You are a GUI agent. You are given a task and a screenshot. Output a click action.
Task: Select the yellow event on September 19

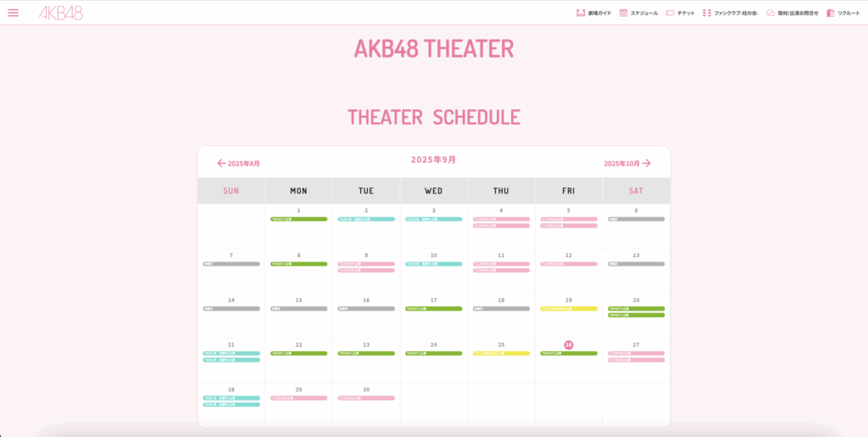click(569, 309)
